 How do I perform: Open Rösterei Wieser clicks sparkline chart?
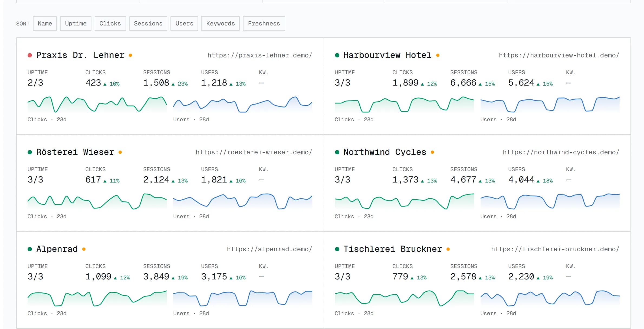pos(97,201)
